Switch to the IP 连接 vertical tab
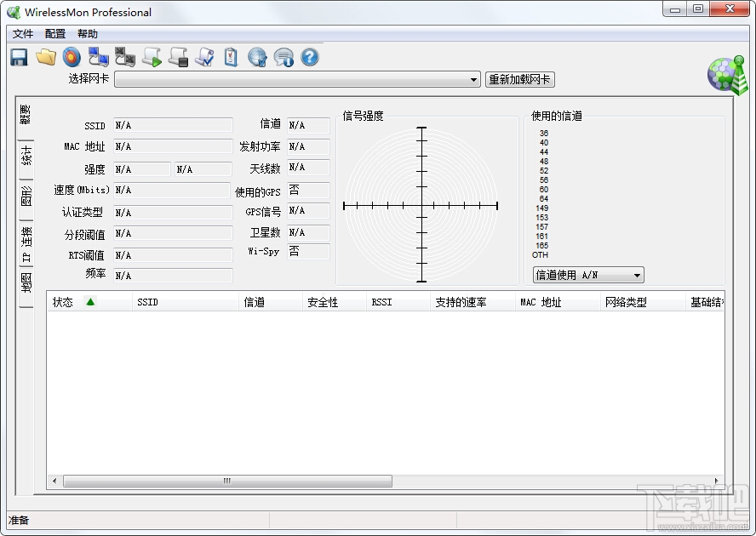This screenshot has width=756, height=536. coord(26,244)
